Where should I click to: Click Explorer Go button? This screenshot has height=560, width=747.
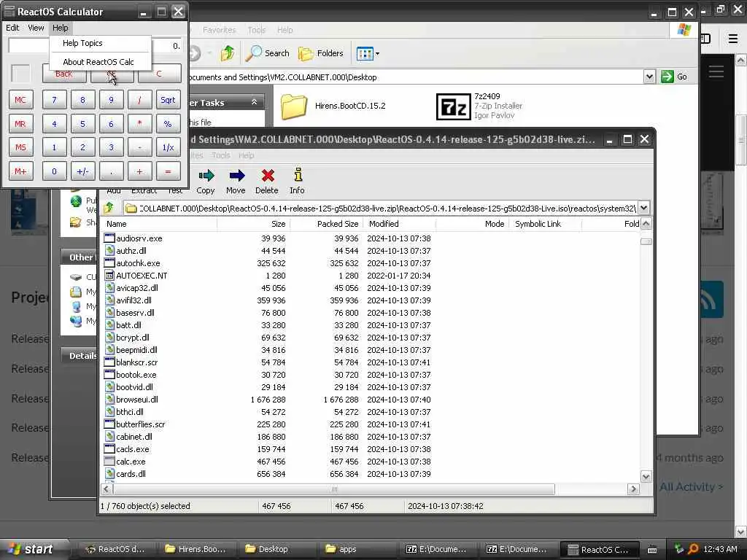(x=674, y=77)
